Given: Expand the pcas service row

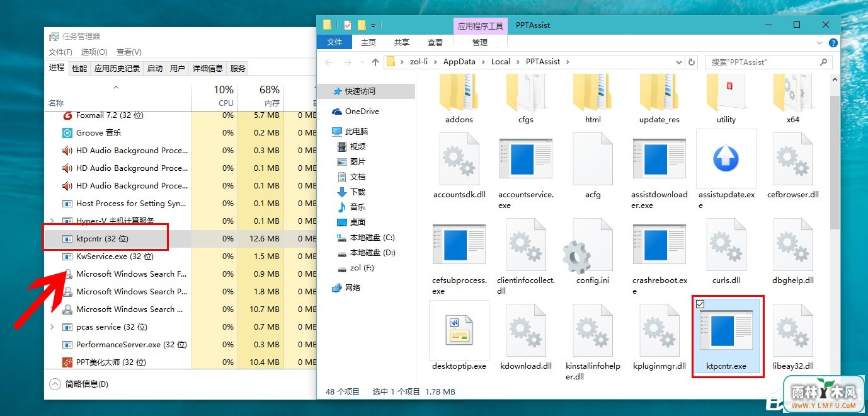Looking at the screenshot, I should (52, 327).
